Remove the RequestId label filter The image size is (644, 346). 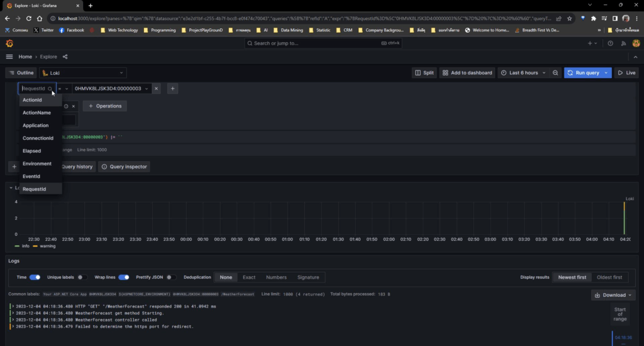pyautogui.click(x=156, y=88)
